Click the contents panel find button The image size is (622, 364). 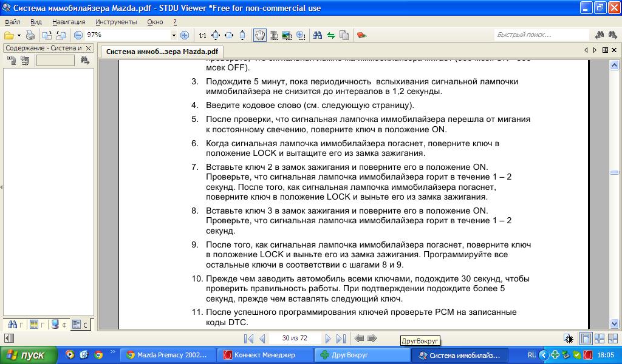(x=84, y=61)
